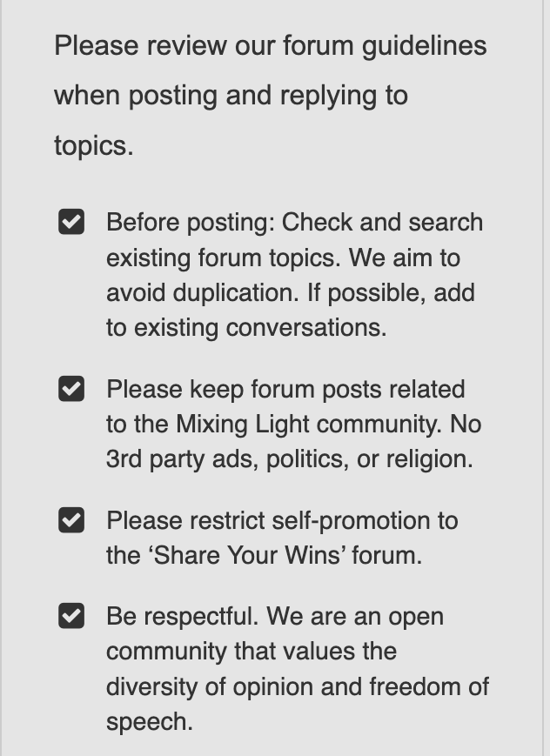Screen dimensions: 550x756
Task: Click the "avoid duplication. If possible, add" line
Action: 291,293
